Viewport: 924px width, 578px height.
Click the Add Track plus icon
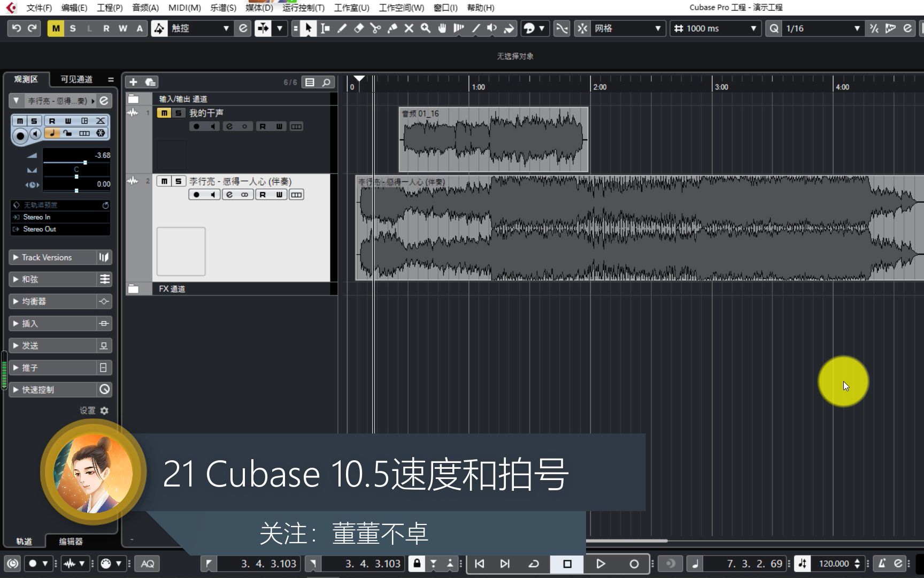pyautogui.click(x=134, y=82)
